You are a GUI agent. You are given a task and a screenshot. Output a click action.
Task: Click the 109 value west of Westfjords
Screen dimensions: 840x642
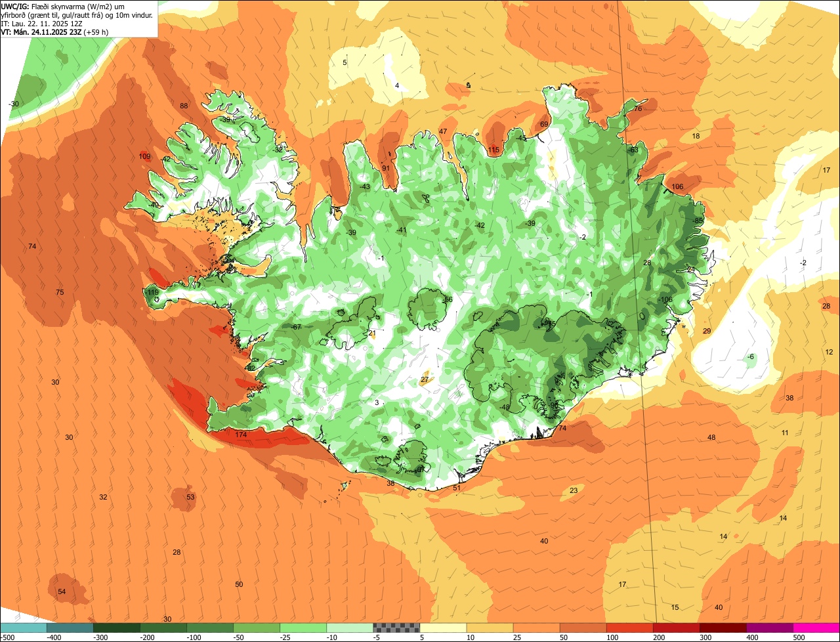point(145,156)
